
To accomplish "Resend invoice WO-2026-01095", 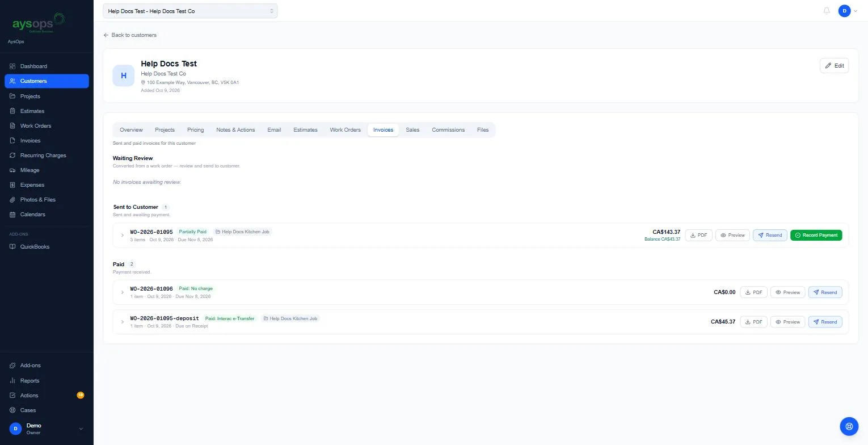I will (770, 235).
